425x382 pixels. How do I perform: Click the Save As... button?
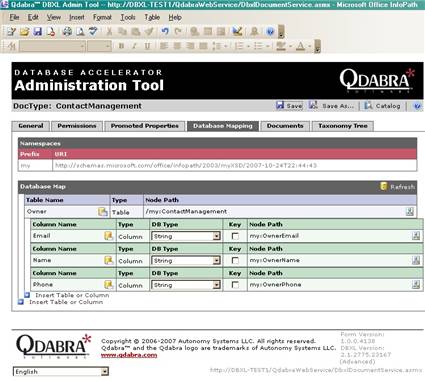[332, 106]
